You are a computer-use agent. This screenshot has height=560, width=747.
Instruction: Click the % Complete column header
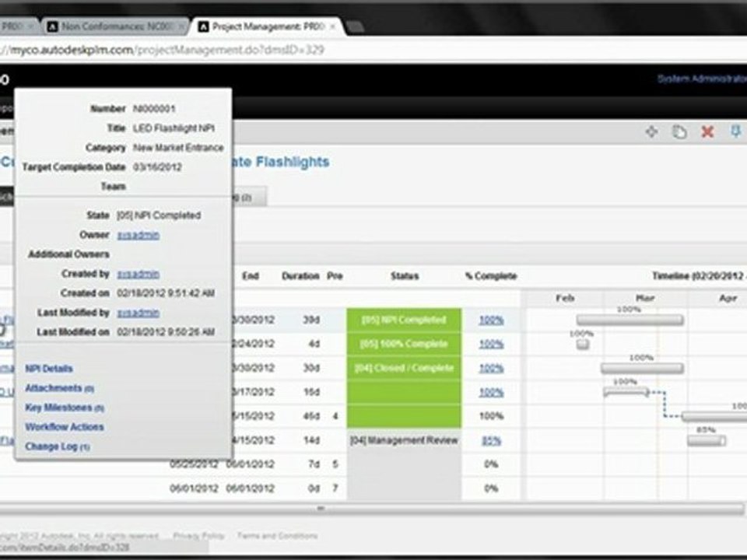coord(491,275)
